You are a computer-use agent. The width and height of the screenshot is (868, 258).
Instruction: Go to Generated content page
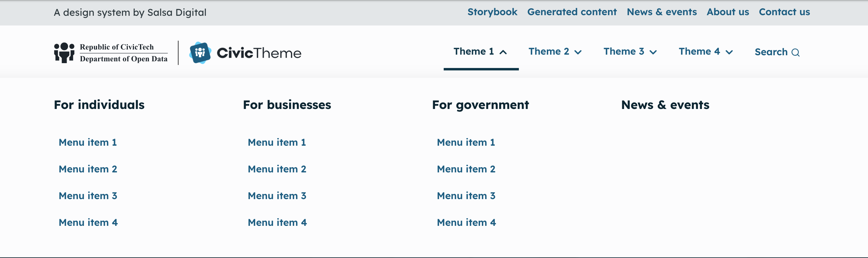click(x=572, y=12)
